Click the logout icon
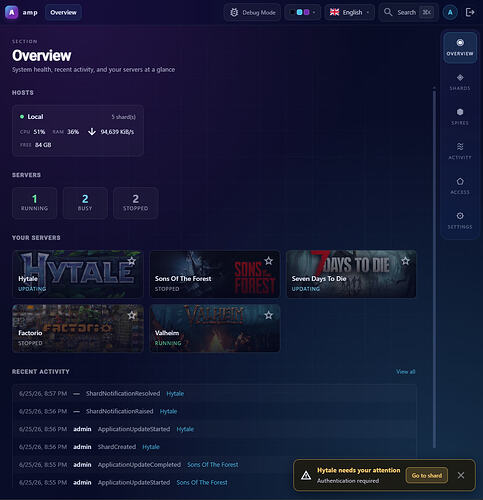 pyautogui.click(x=470, y=12)
